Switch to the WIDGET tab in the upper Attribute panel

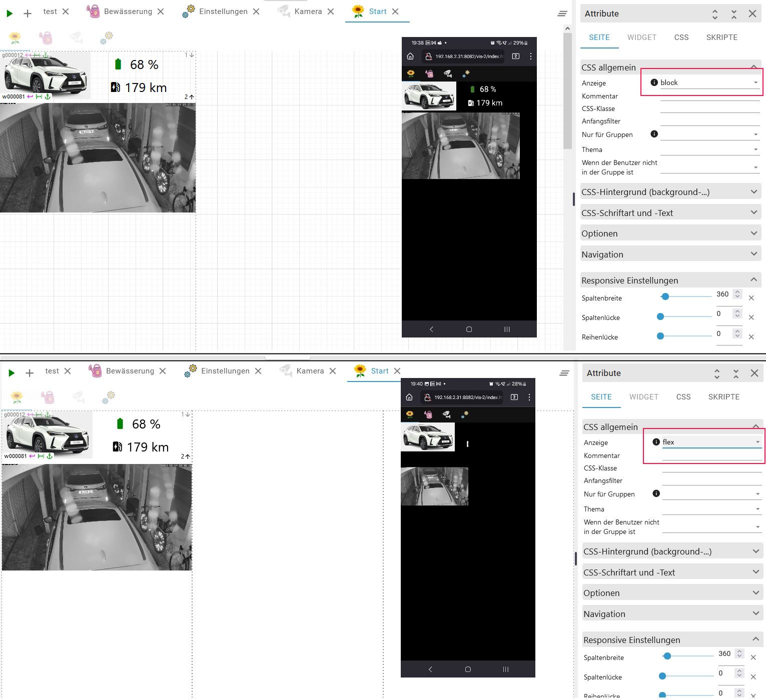(642, 37)
